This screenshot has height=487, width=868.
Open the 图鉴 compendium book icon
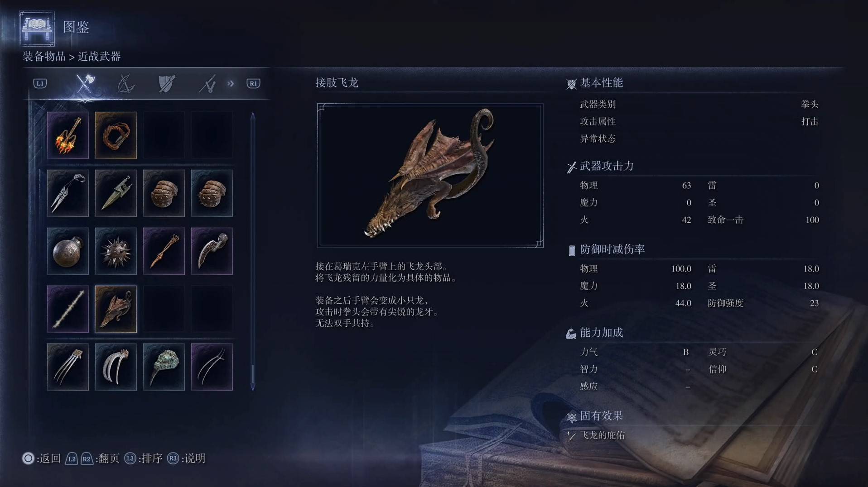(x=37, y=28)
